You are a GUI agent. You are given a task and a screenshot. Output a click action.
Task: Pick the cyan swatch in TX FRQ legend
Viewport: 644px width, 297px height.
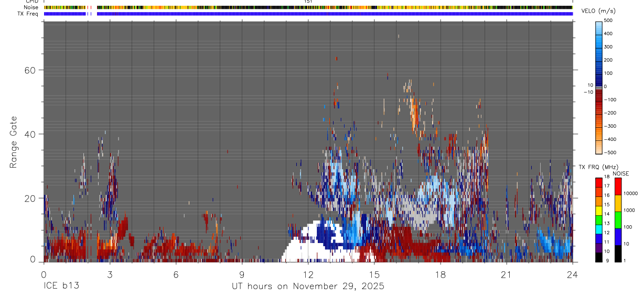pyautogui.click(x=599, y=229)
